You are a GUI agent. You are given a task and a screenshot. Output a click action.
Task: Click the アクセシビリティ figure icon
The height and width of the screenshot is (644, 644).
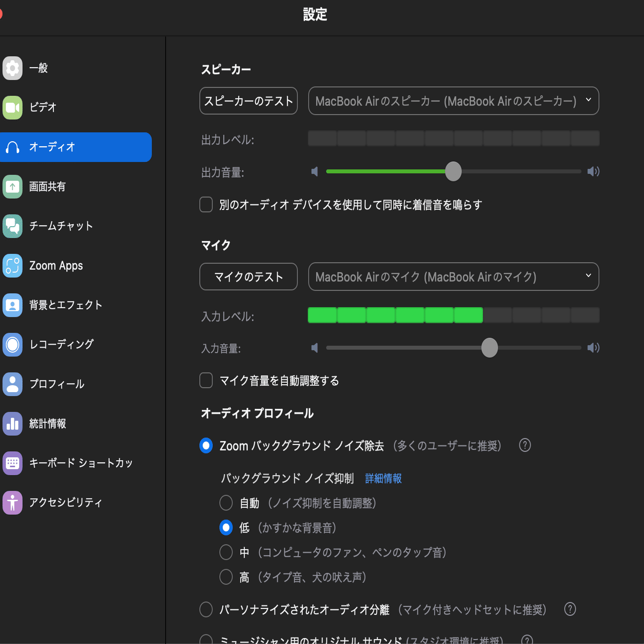(x=12, y=503)
